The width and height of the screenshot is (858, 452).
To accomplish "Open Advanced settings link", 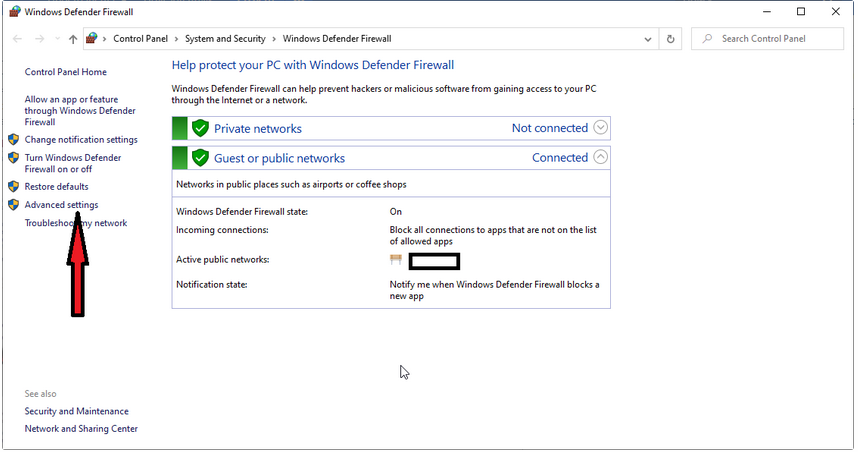I will pos(61,205).
